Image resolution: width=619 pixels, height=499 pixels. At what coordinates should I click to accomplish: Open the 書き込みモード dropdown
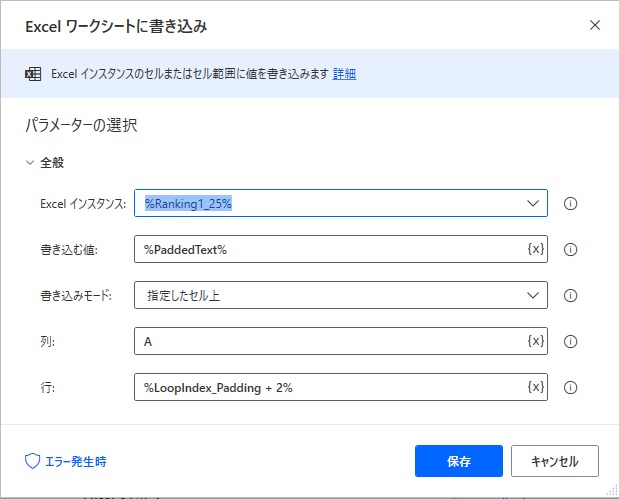tap(341, 295)
